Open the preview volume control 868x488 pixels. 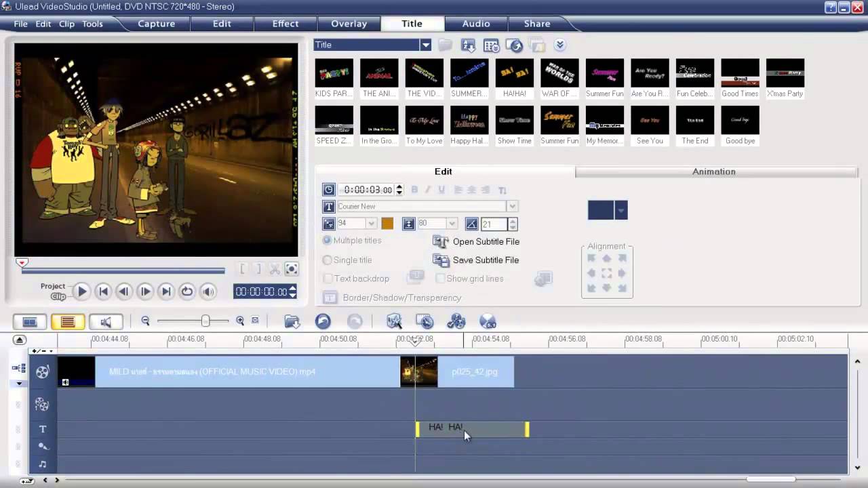[208, 291]
